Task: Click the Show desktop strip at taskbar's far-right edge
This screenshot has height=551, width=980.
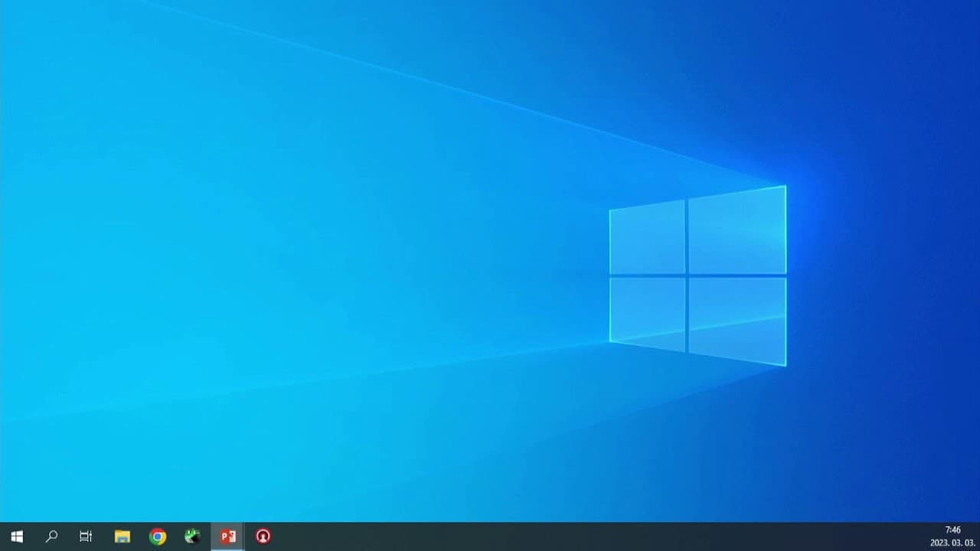Action: (x=978, y=536)
